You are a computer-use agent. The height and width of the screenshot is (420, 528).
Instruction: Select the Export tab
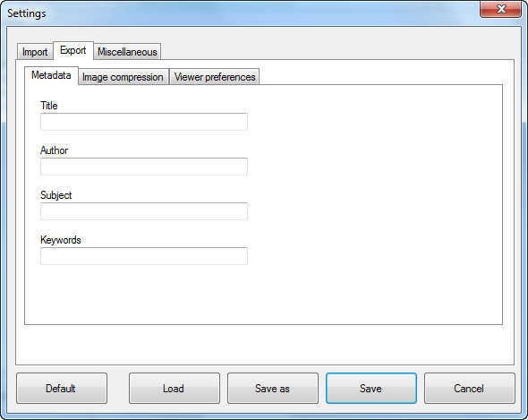click(x=73, y=50)
